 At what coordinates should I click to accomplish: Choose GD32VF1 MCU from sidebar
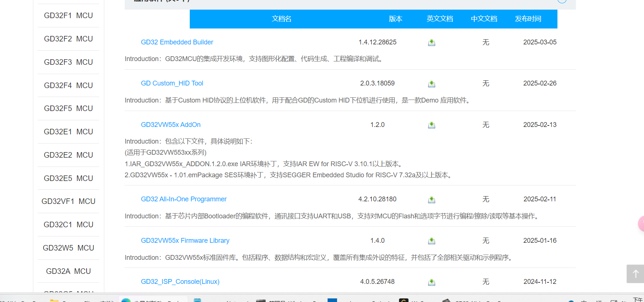coord(68,201)
